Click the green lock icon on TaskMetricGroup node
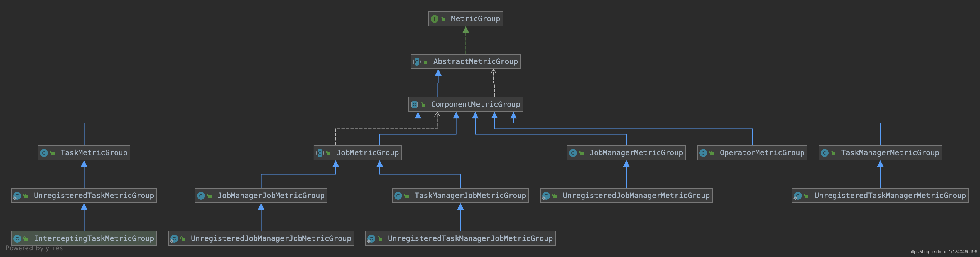This screenshot has height=257, width=980. tap(53, 153)
